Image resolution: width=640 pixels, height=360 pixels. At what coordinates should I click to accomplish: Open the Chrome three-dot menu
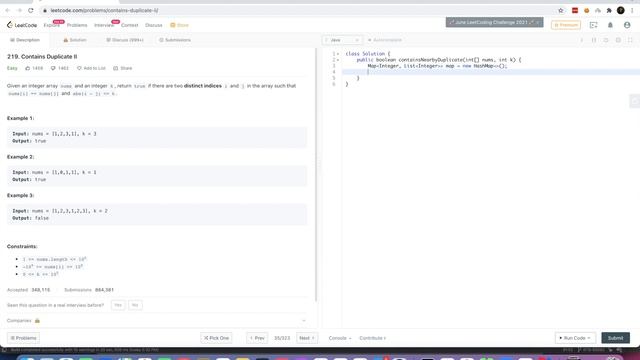[632, 10]
